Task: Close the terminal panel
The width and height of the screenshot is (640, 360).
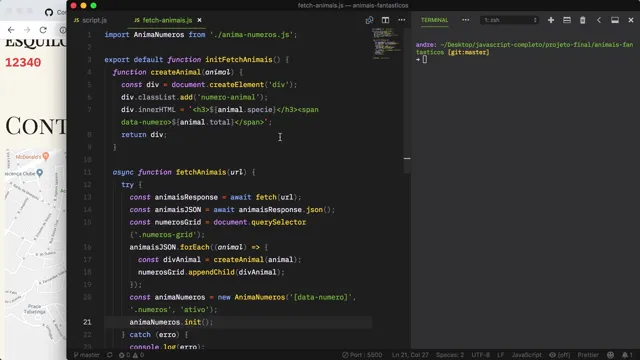Action: point(631,20)
